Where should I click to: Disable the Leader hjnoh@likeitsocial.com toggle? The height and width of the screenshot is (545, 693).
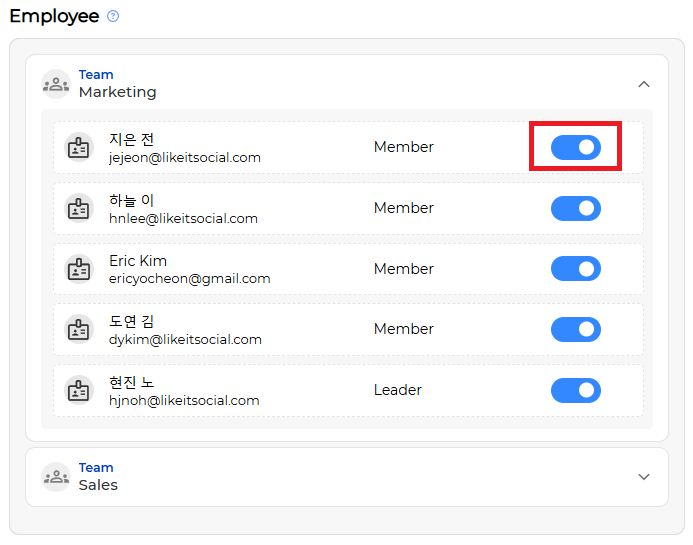click(x=575, y=390)
